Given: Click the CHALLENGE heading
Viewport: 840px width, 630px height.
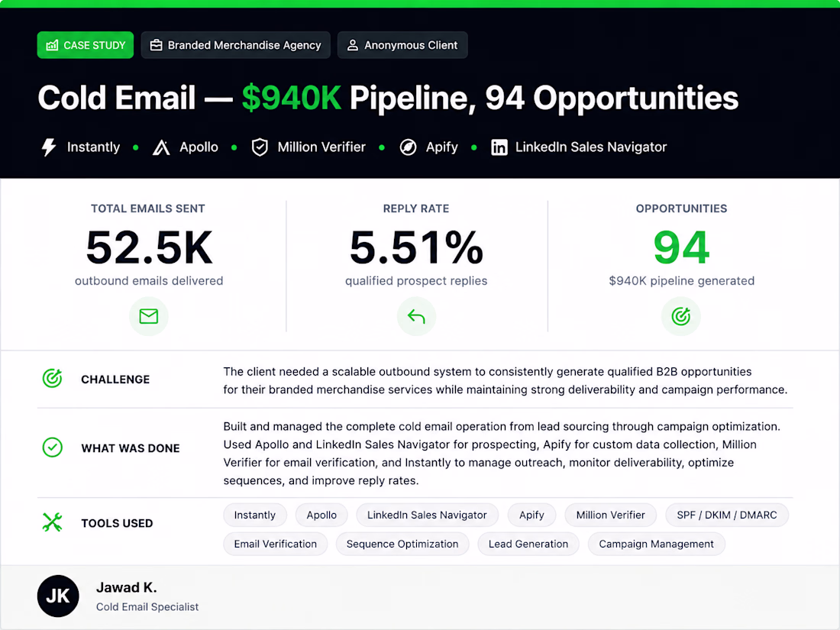Looking at the screenshot, I should (115, 380).
